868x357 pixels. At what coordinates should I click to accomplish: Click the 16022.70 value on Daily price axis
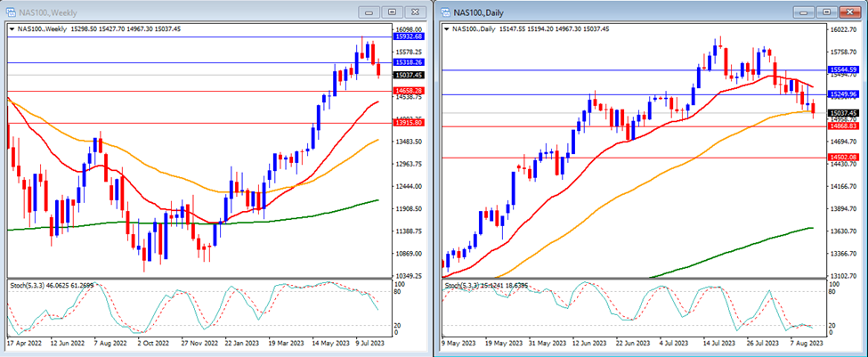[x=845, y=30]
